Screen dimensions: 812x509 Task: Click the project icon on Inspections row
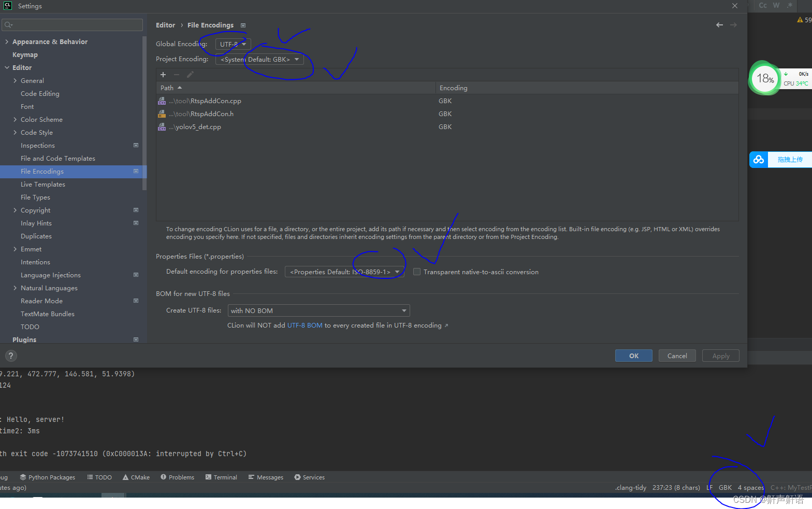click(136, 145)
